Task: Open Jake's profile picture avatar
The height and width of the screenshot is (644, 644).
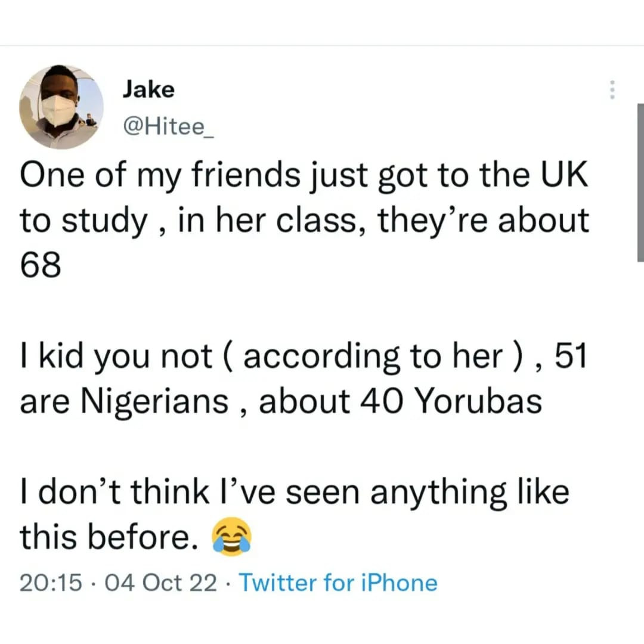Action: tap(61, 107)
